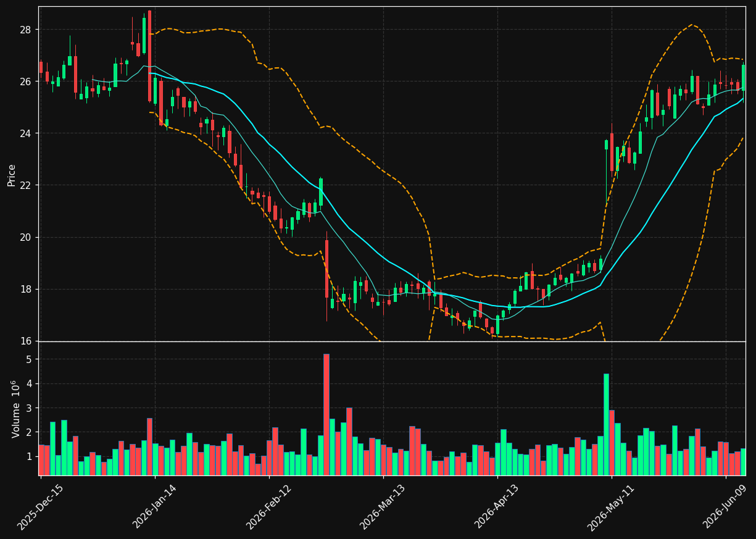Click the price tick label 28

point(24,30)
